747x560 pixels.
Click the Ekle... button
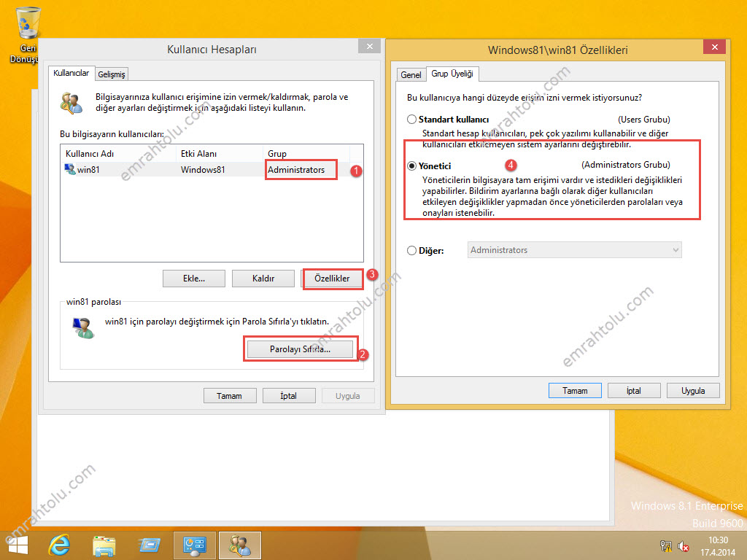click(x=194, y=279)
